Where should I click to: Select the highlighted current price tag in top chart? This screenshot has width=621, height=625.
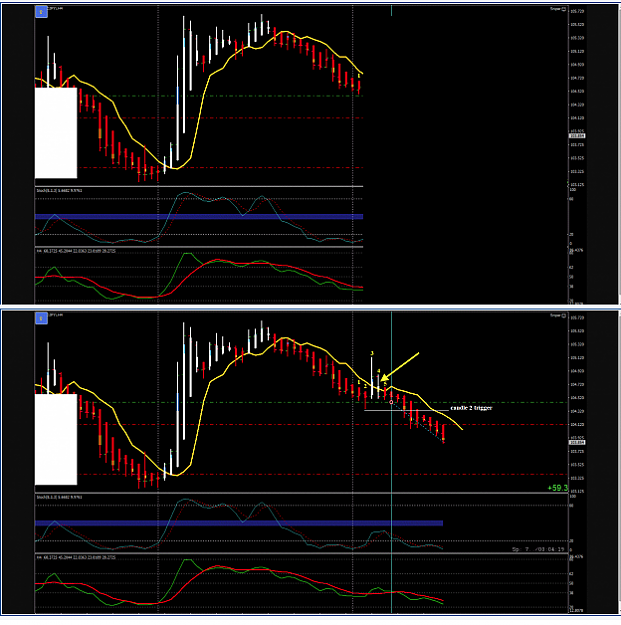(x=577, y=136)
